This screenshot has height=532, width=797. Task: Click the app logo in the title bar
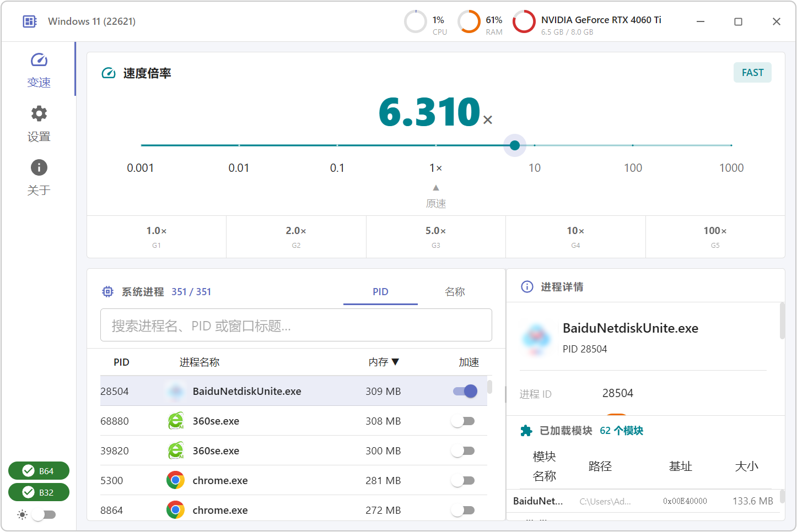29,21
